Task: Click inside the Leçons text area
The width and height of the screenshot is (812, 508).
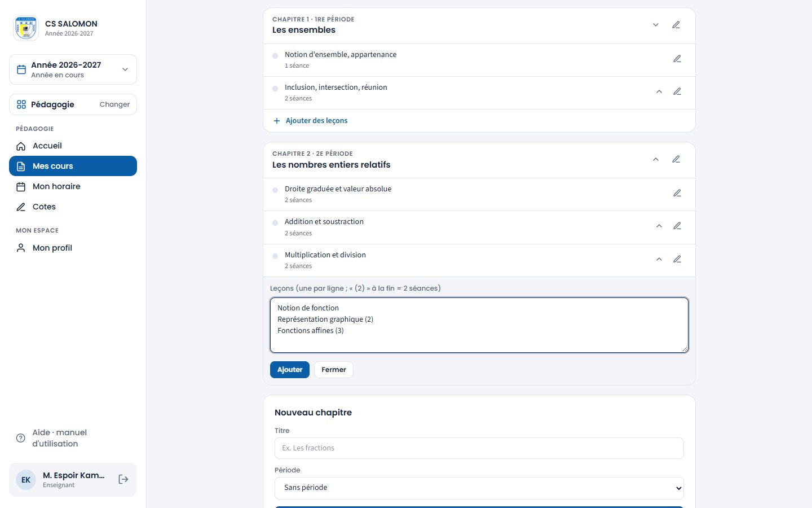Action: (479, 325)
